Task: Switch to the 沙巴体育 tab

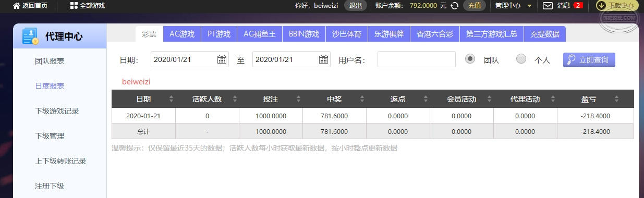Action: (347, 34)
